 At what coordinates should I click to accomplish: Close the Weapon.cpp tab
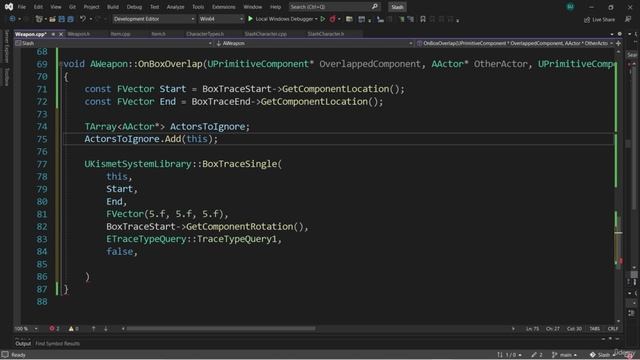click(x=61, y=34)
